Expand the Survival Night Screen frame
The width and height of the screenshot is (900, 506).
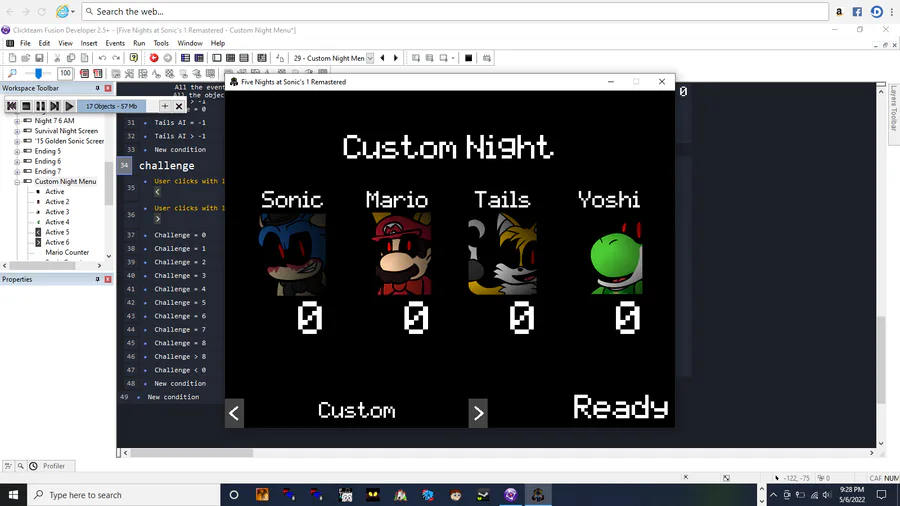tap(17, 131)
